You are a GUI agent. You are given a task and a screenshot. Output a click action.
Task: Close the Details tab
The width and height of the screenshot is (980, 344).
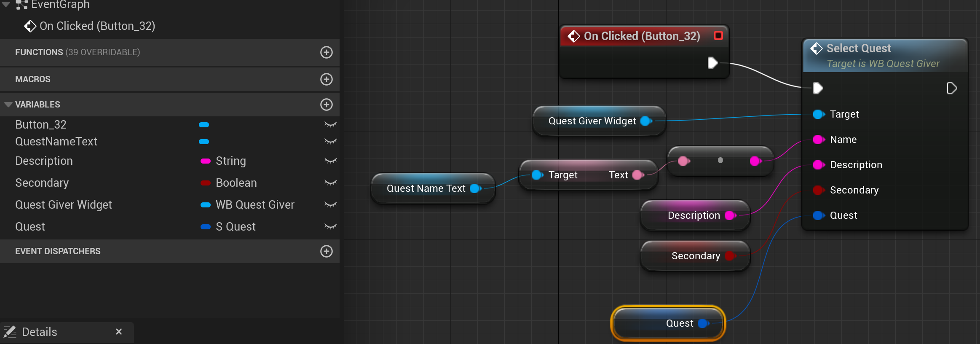coord(119,332)
